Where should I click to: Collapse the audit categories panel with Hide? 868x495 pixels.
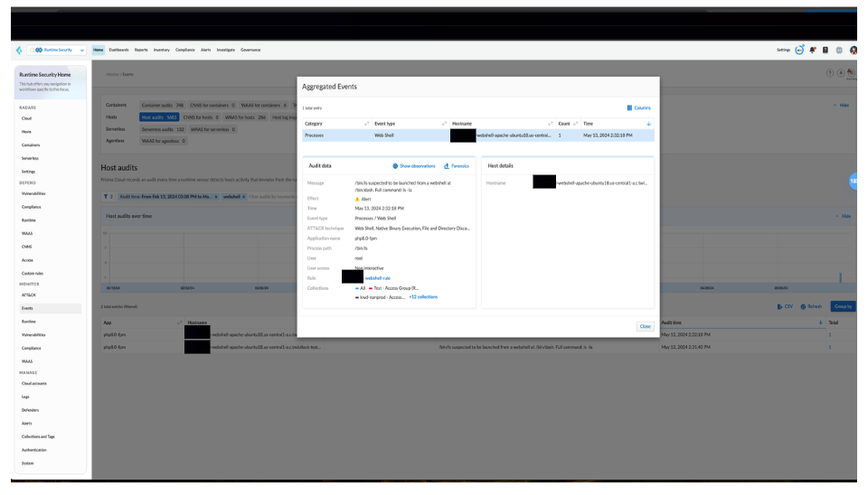pyautogui.click(x=841, y=105)
